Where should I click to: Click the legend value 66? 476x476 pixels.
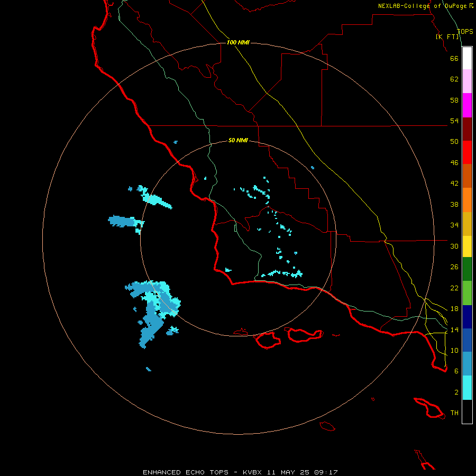click(x=454, y=58)
